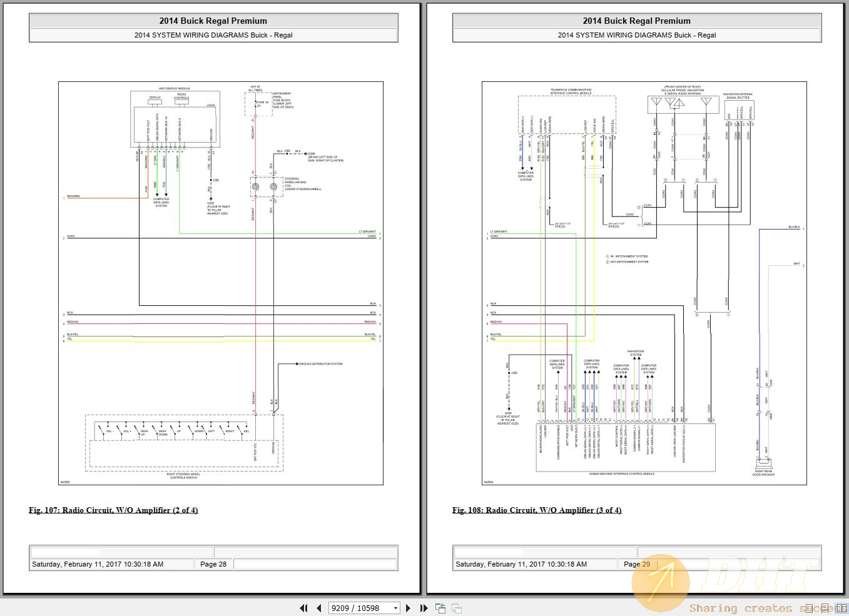
Task: Click the Page 28 footer label
Action: coord(213,564)
